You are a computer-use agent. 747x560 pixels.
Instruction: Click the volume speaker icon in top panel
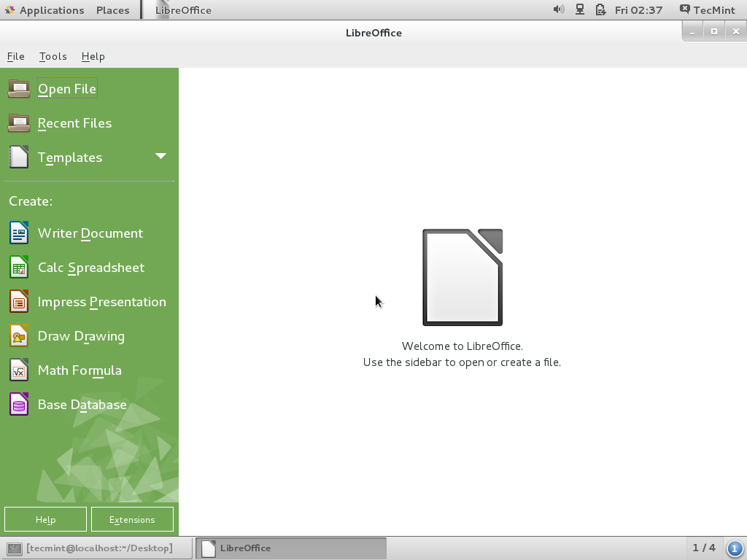558,9
